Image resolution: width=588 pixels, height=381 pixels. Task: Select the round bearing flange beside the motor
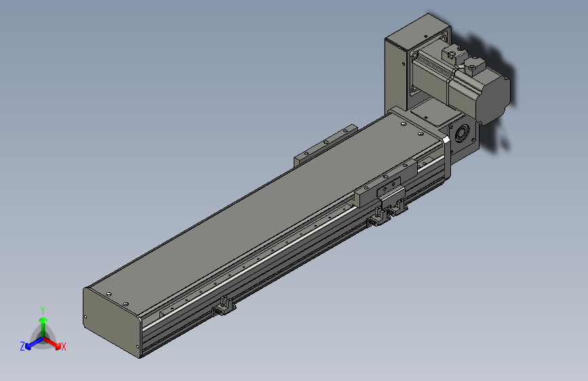click(462, 134)
